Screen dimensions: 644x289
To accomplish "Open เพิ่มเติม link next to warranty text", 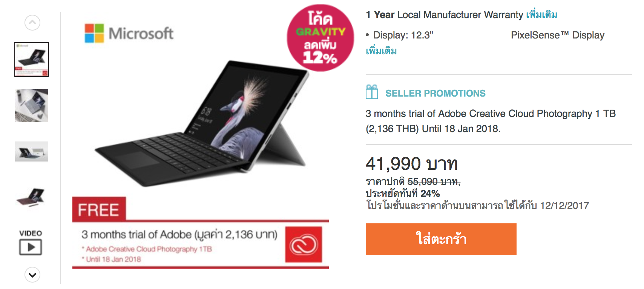I will click(x=542, y=15).
